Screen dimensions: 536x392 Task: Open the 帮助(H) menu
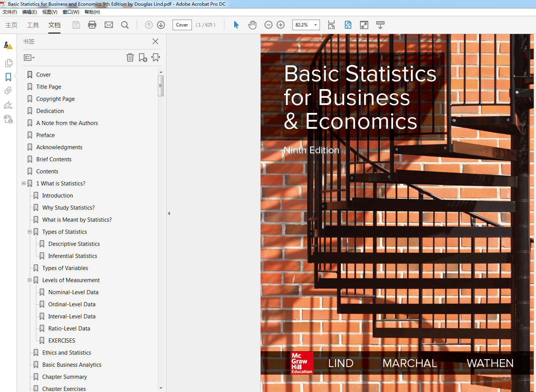[x=92, y=12]
